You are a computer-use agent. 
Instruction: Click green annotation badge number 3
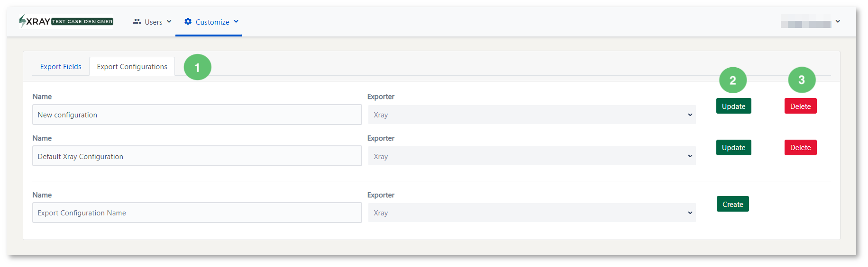click(x=802, y=80)
